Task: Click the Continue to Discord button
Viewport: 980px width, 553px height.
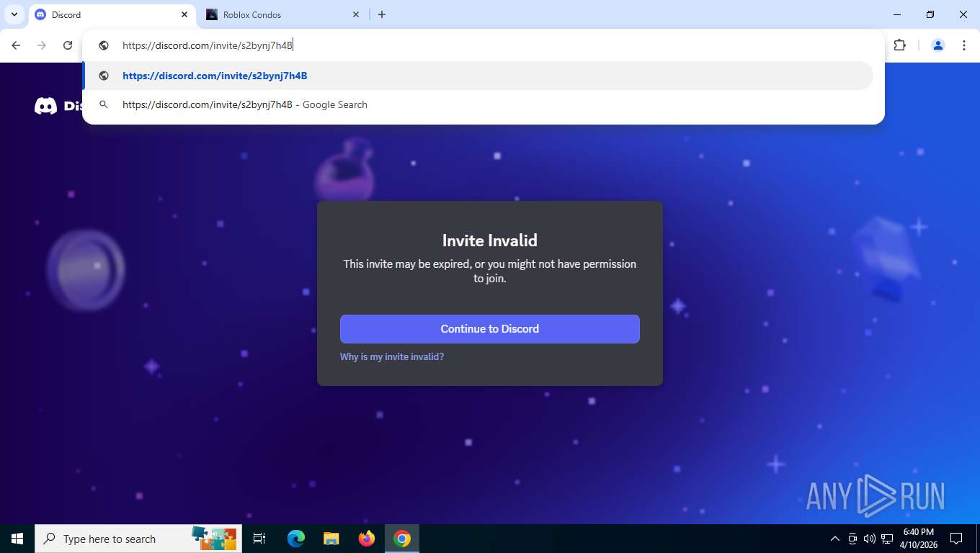Action: [490, 328]
